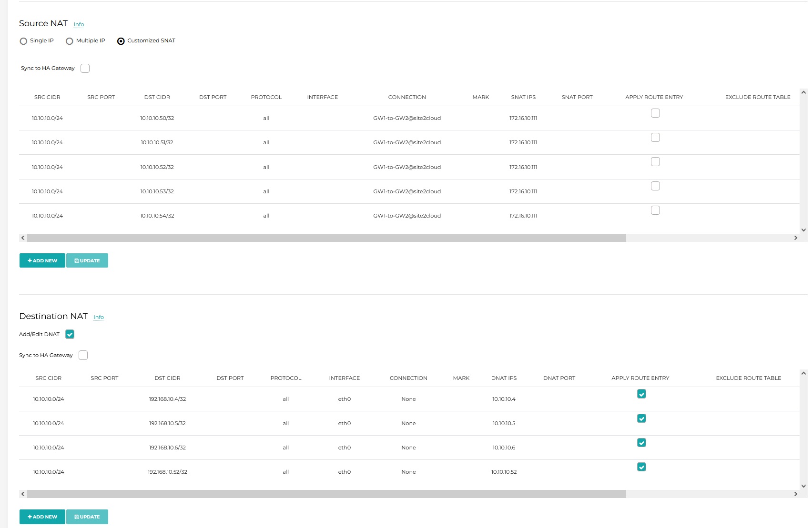
Task: Select the Single IP radio option
Action: (23, 41)
